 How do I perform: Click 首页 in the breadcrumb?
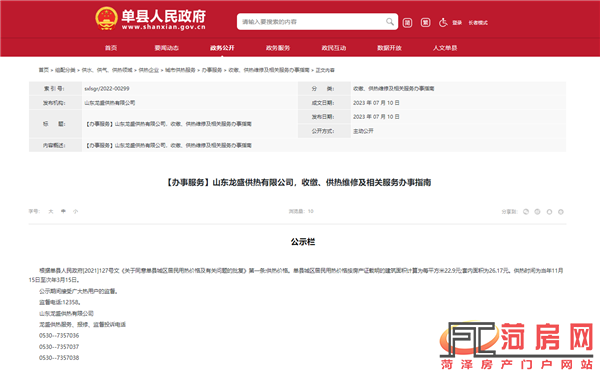(x=44, y=70)
